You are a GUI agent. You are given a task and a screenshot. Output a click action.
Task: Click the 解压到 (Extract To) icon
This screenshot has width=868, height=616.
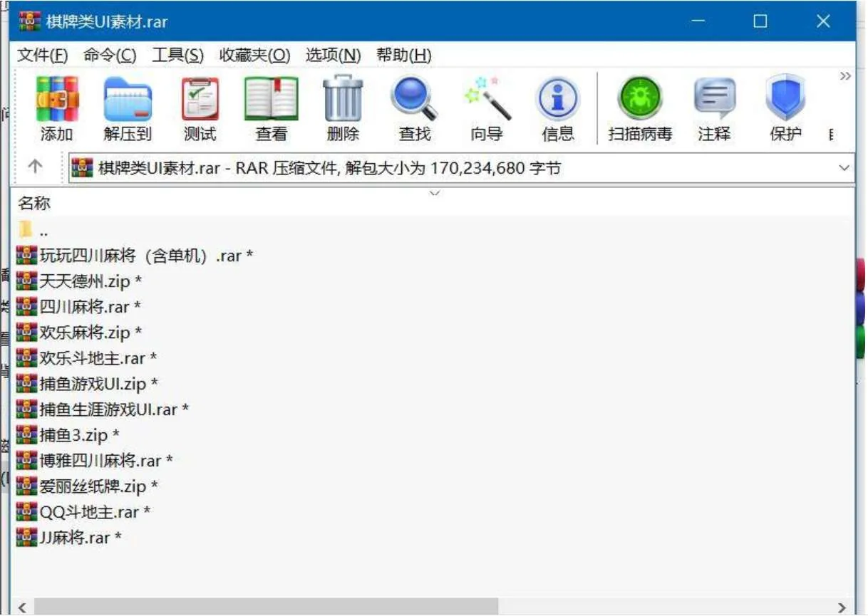click(x=128, y=100)
